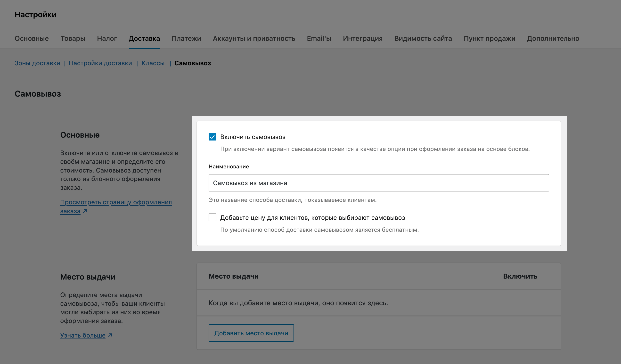Viewport: 621px width, 364px height.
Task: Click the "Узнать больше" external link
Action: (83, 335)
